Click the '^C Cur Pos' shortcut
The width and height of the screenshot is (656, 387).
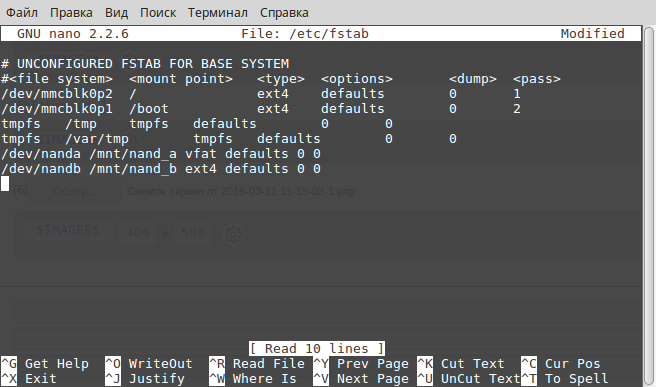(561, 364)
